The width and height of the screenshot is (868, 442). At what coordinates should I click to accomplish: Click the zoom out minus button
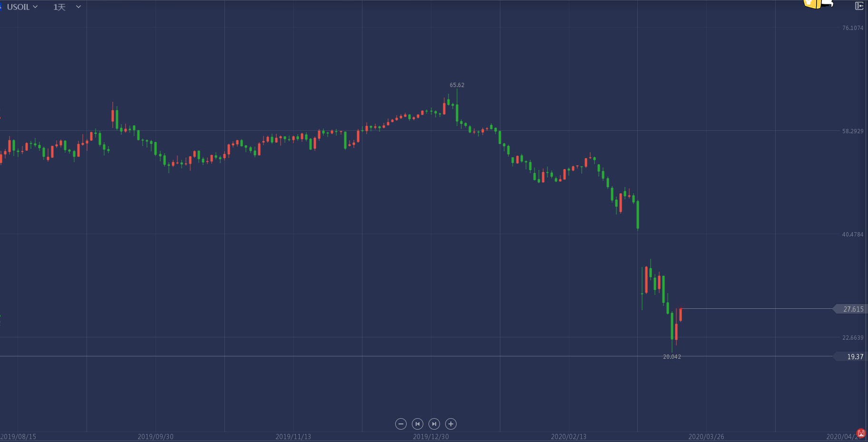(x=401, y=424)
